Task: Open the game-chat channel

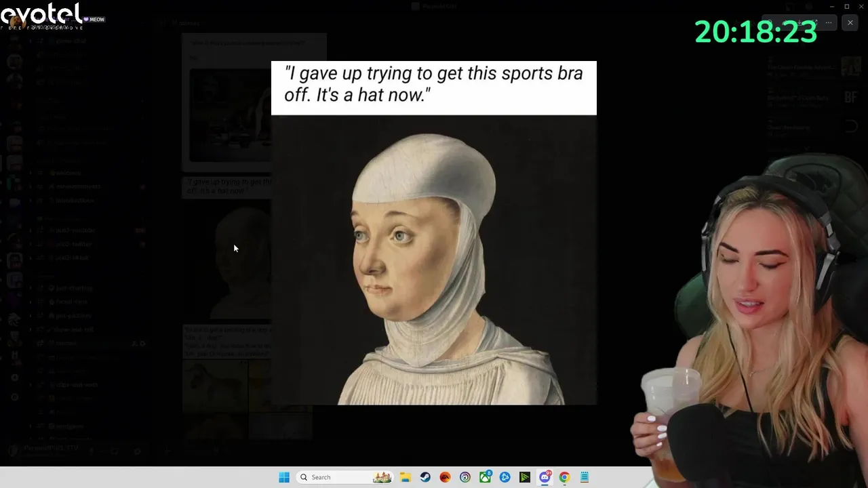Action: coord(71,41)
